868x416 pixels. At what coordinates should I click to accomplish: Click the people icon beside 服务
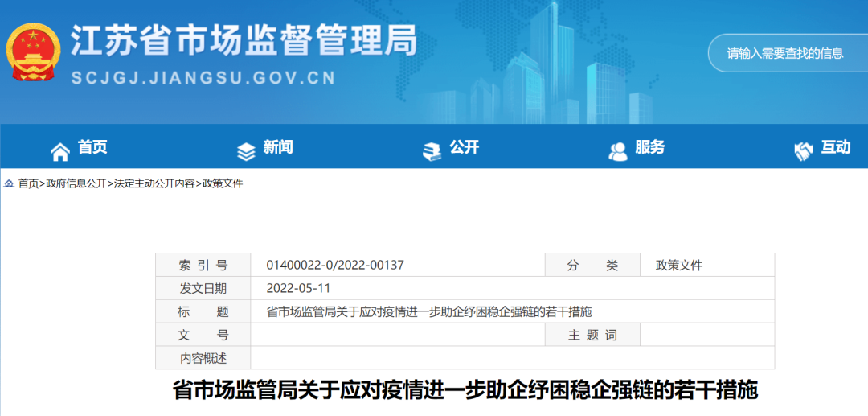618,150
